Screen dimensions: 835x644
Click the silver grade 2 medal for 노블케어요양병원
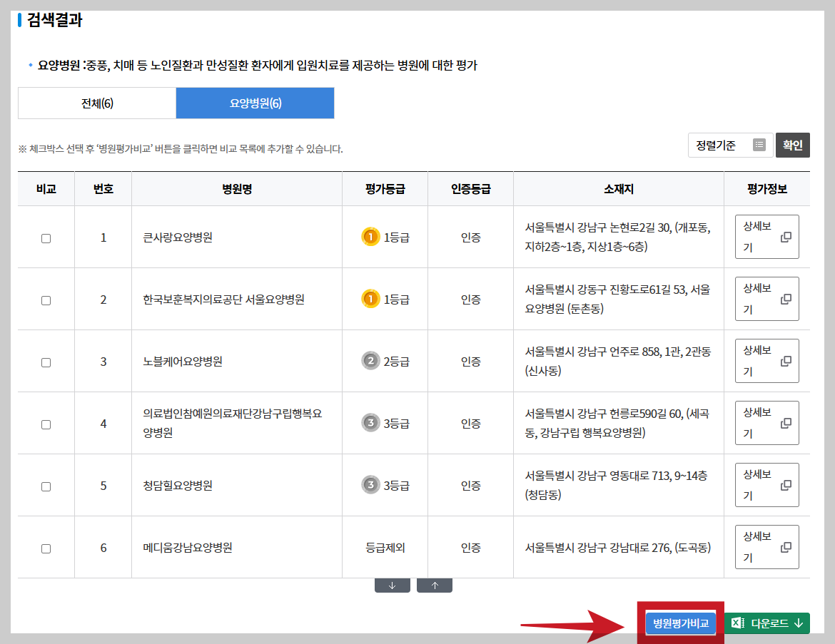coord(370,361)
